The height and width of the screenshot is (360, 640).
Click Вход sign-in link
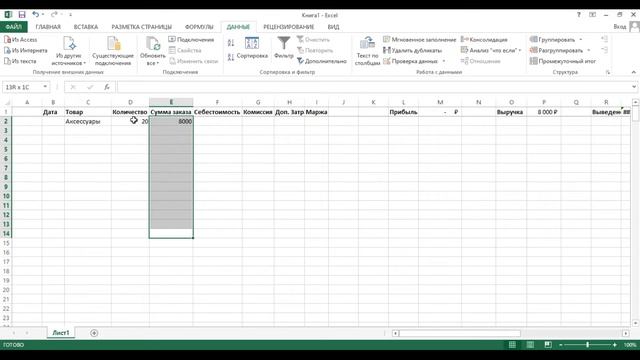coord(620,27)
